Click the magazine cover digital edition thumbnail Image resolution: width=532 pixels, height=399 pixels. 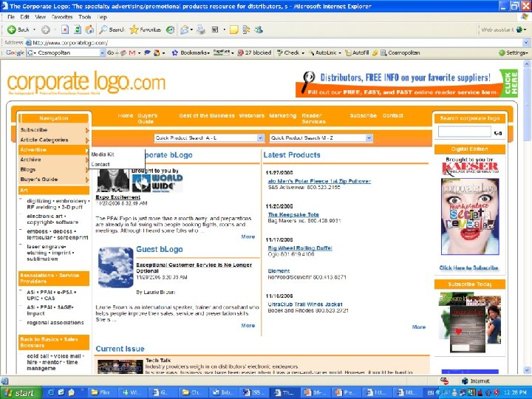pyautogui.click(x=470, y=216)
